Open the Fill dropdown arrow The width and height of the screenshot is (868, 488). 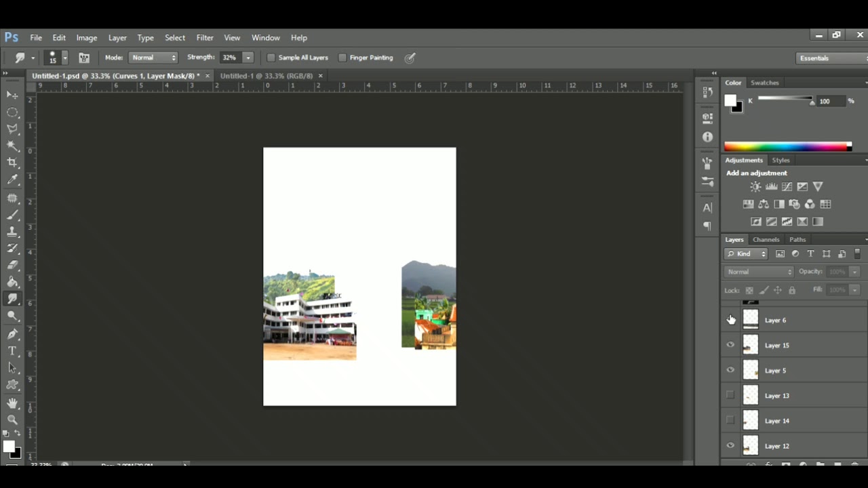(854, 290)
